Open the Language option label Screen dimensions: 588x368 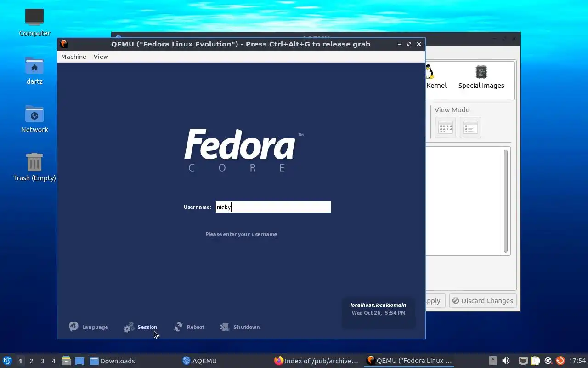point(95,327)
